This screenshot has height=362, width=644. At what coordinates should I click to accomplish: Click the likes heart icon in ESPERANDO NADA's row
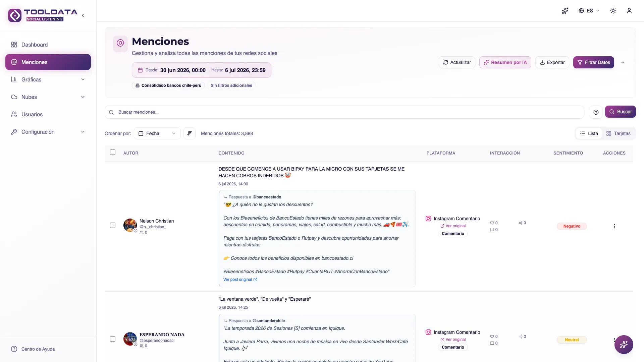[492, 337]
